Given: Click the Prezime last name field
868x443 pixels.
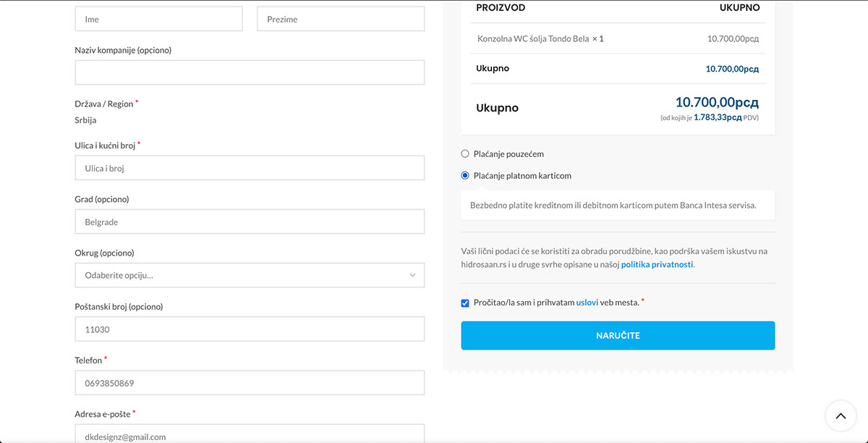Looking at the screenshot, I should pos(340,20).
